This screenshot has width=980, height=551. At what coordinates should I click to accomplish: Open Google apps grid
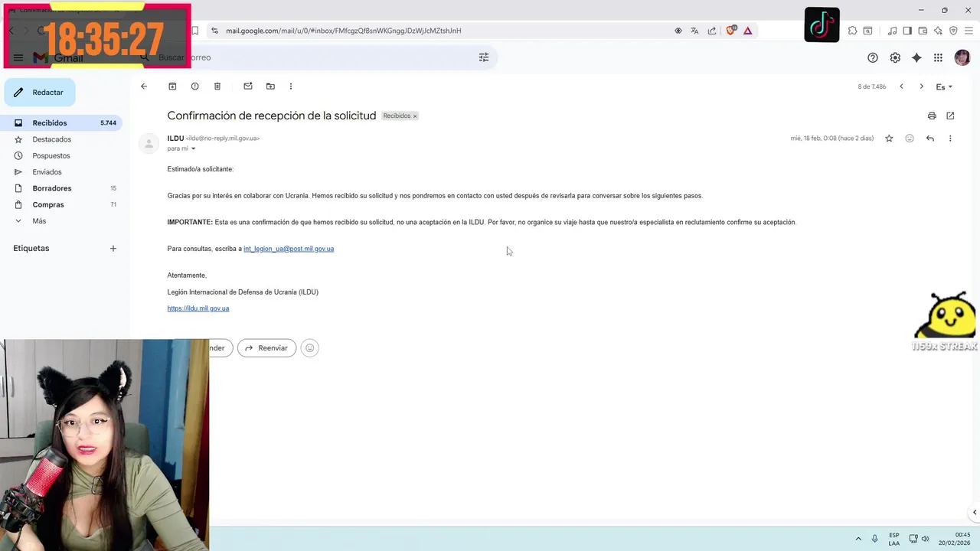click(938, 57)
